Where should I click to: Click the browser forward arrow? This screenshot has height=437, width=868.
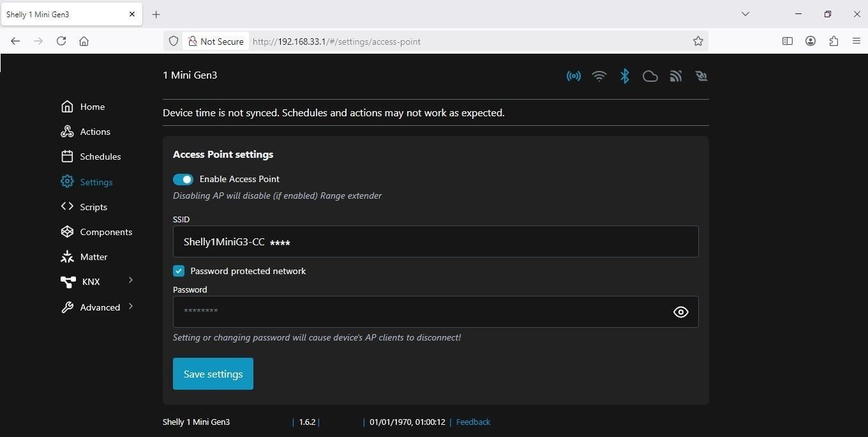(38, 41)
